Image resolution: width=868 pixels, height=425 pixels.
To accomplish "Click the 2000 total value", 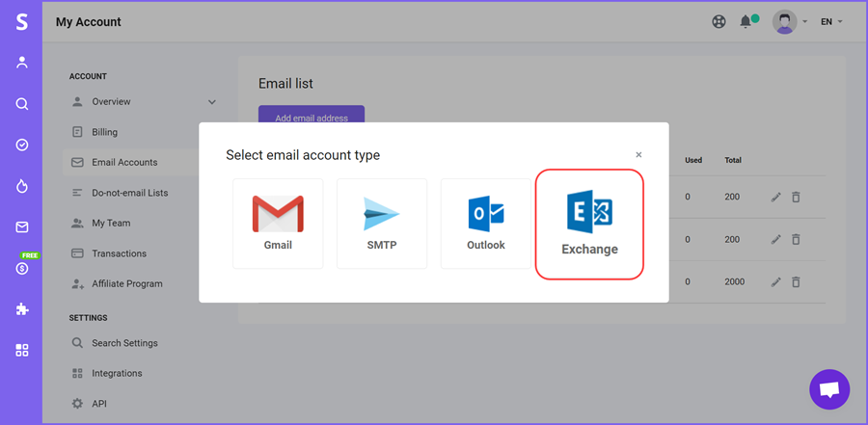I will [734, 281].
